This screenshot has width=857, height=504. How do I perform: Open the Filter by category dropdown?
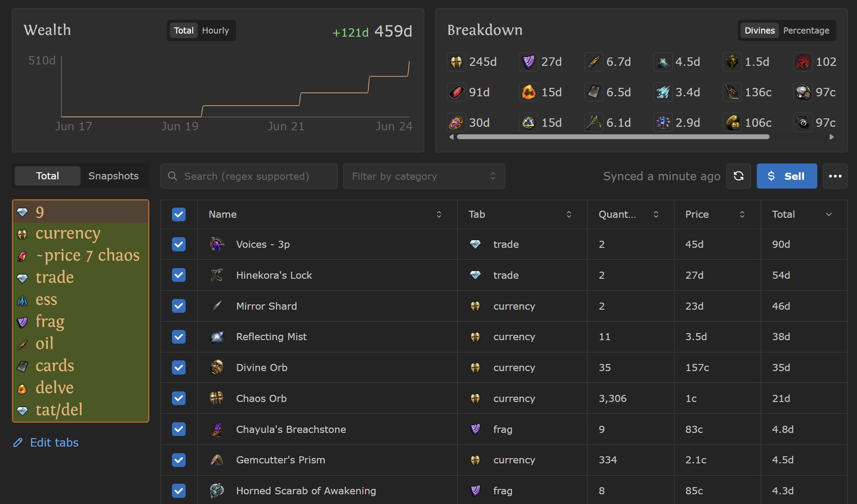[424, 176]
